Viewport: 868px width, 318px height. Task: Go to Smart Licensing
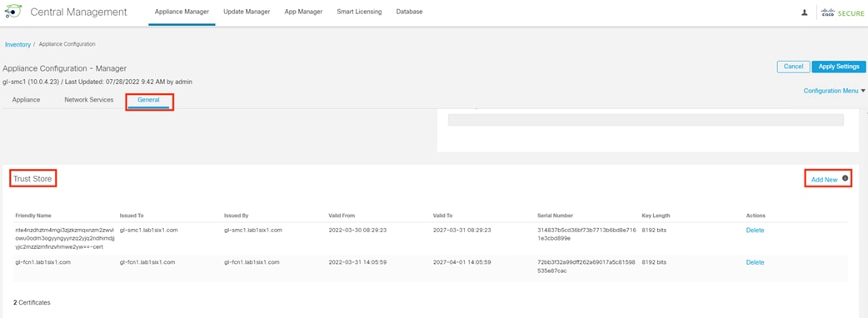359,12
